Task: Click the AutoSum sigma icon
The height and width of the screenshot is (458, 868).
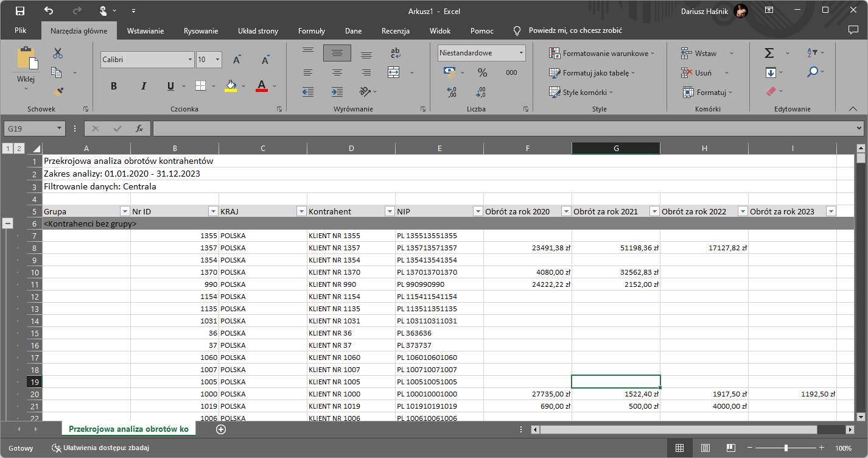Action: [x=769, y=54]
